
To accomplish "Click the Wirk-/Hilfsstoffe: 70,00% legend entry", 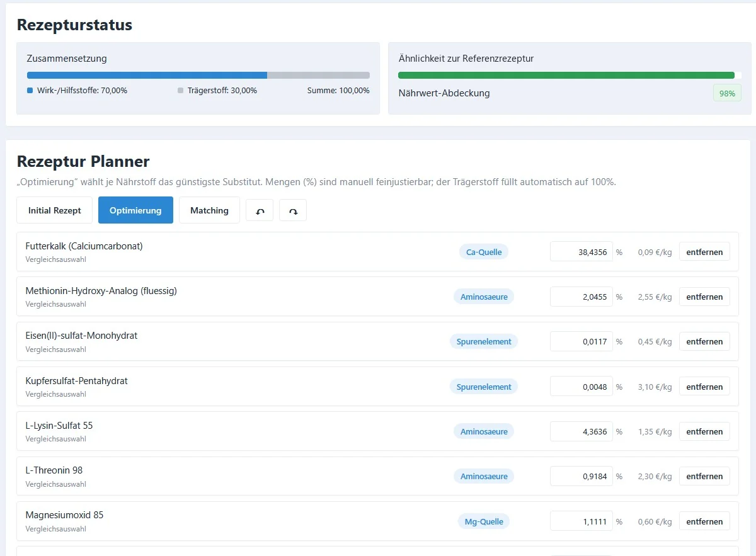I will point(77,90).
